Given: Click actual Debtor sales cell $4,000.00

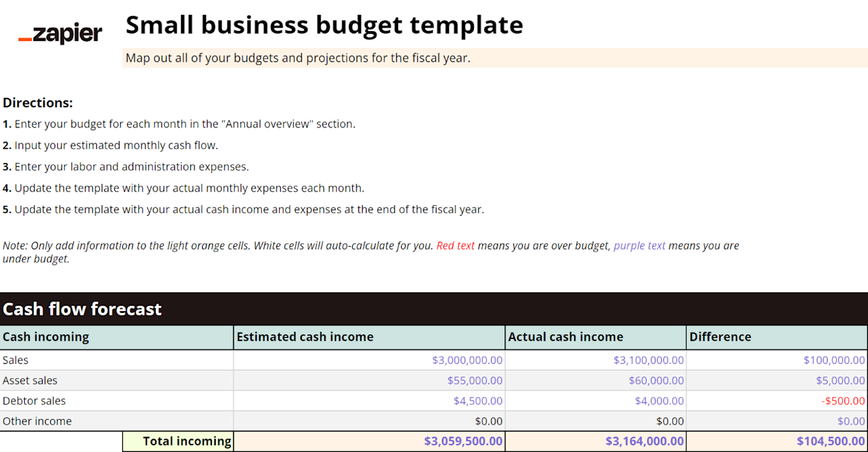Looking at the screenshot, I should coord(596,401).
